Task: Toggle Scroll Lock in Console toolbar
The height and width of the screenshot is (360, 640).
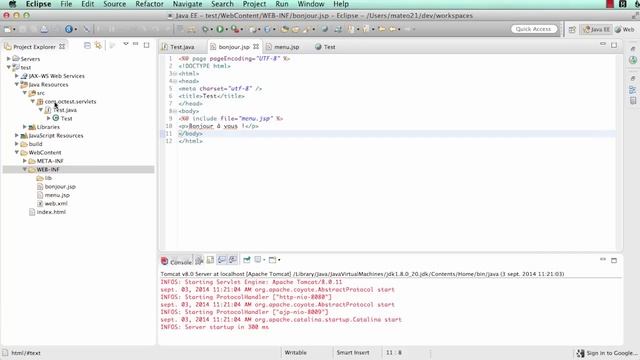Action: click(x=210, y=260)
